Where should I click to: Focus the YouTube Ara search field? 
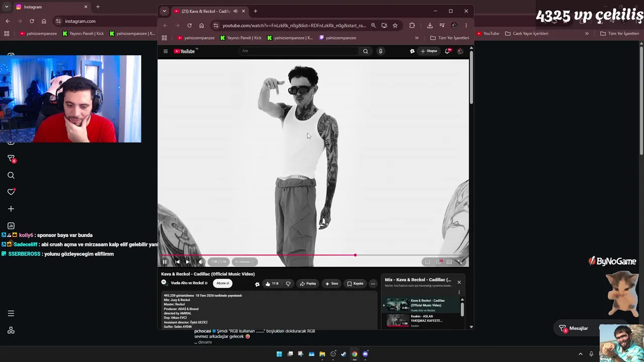click(x=299, y=51)
